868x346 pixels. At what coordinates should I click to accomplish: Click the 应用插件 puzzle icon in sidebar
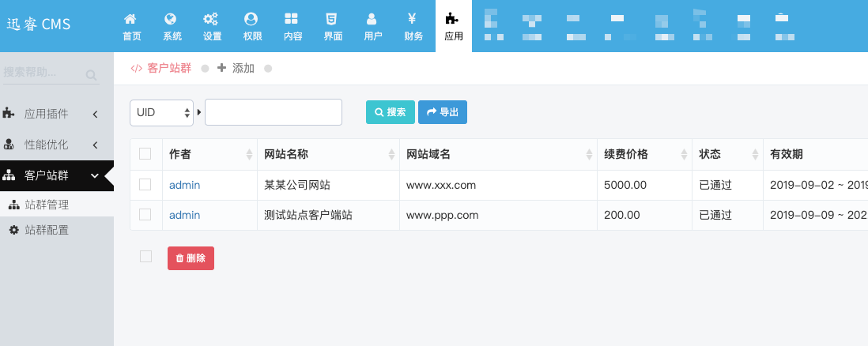pyautogui.click(x=9, y=114)
